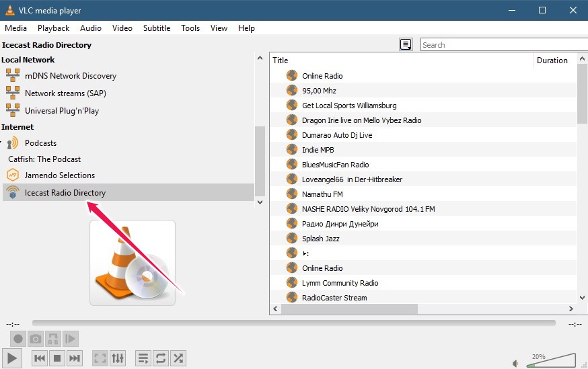Click the VLC cone album art thumbnail
The image size is (588, 369).
tap(133, 263)
